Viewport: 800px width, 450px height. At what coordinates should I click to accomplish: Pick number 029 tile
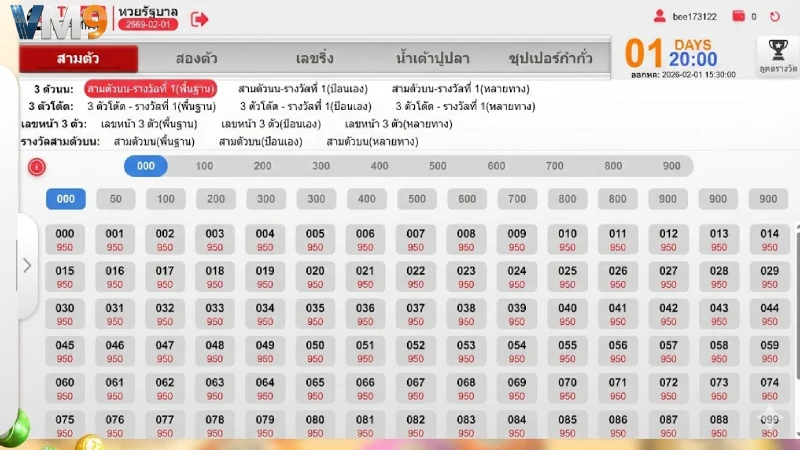pyautogui.click(x=769, y=277)
